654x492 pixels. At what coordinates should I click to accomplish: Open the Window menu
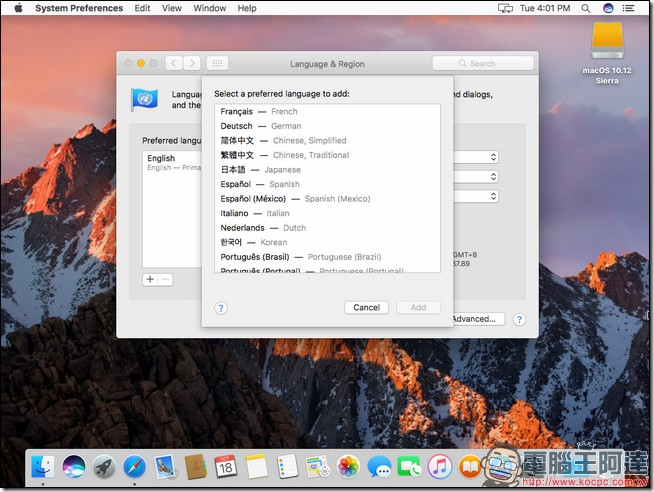(210, 8)
